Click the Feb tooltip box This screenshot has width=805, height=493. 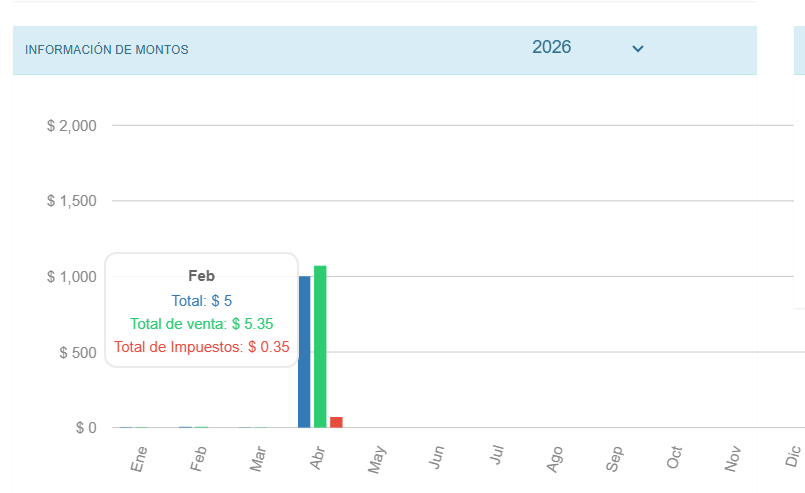pyautogui.click(x=202, y=310)
